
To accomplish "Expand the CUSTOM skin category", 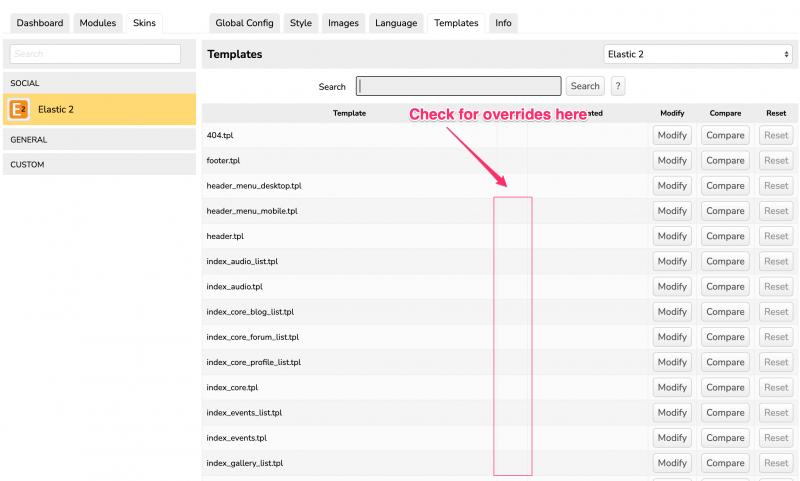I will (x=99, y=164).
